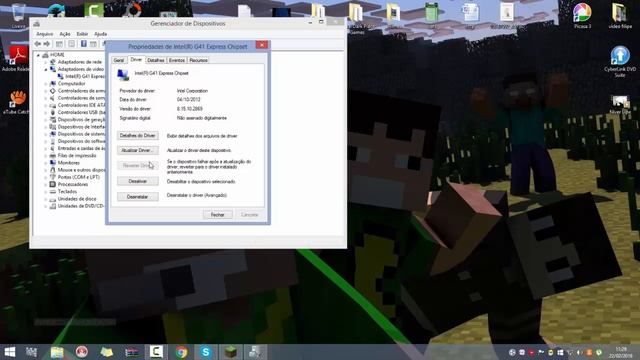Expand the Teclados node

(46, 191)
